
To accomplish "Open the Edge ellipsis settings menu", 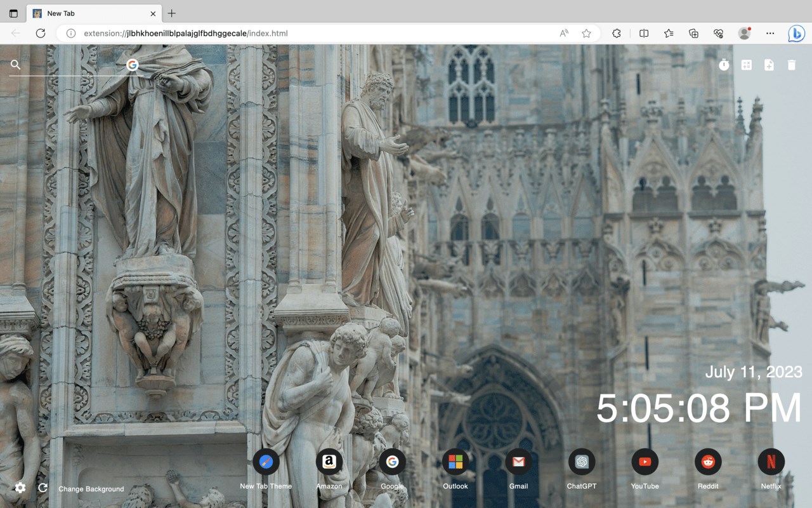I will (769, 33).
